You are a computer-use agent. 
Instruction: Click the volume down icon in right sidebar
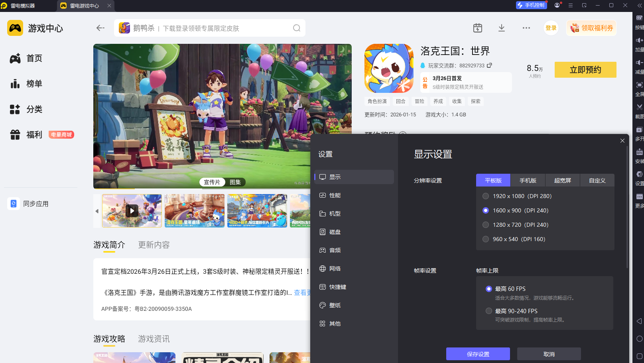coord(639,63)
